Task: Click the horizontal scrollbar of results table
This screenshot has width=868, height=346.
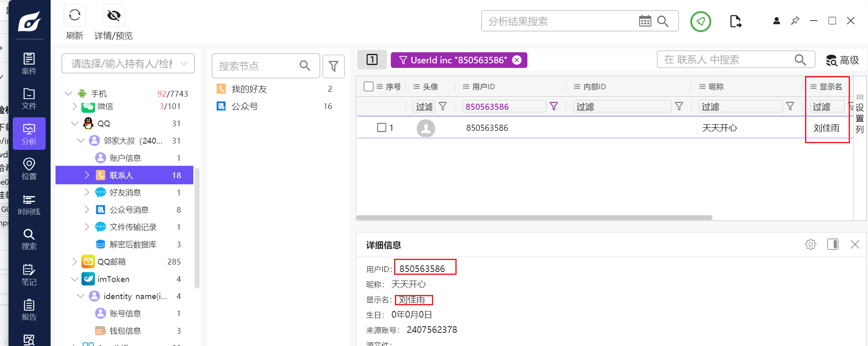Action: pyautogui.click(x=534, y=218)
